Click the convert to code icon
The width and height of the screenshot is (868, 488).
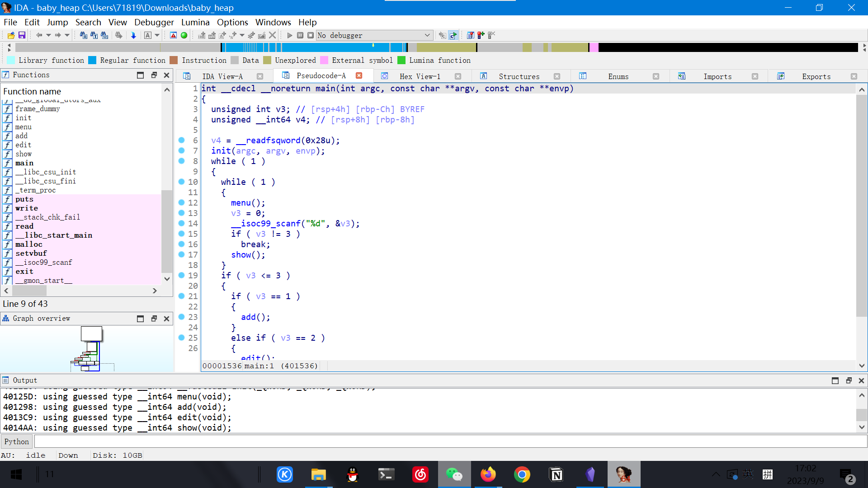pos(202,35)
